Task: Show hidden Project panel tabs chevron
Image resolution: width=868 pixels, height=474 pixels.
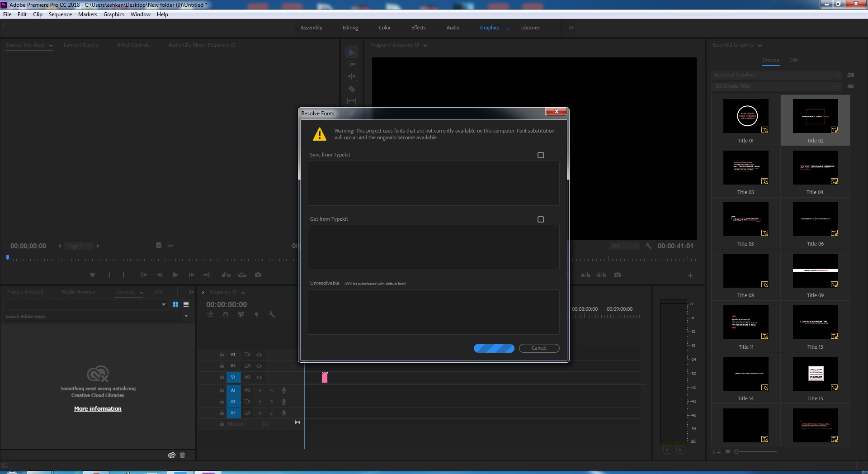Action: point(191,292)
